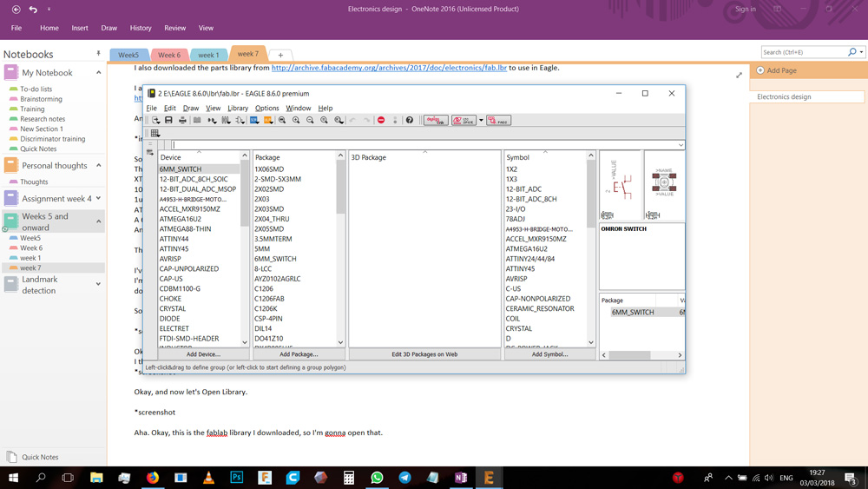Open Firefox from the taskbar
Image resolution: width=868 pixels, height=489 pixels.
click(x=152, y=478)
